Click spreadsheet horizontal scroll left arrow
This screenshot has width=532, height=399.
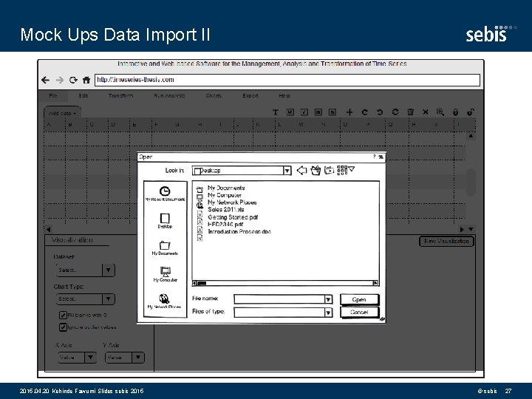48,229
